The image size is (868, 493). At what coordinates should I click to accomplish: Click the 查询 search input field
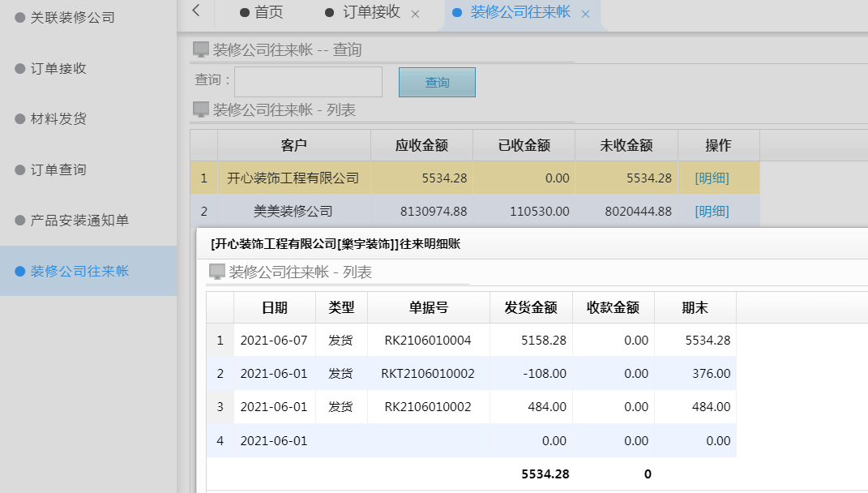pyautogui.click(x=308, y=82)
